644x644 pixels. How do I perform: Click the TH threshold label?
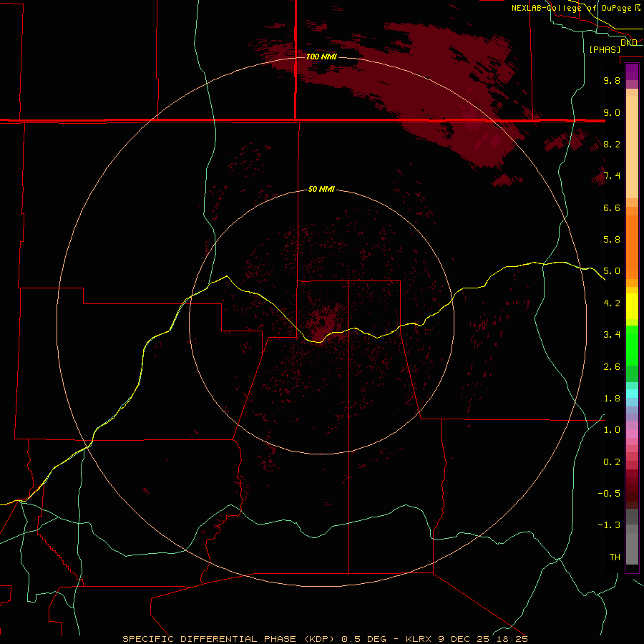click(x=615, y=557)
